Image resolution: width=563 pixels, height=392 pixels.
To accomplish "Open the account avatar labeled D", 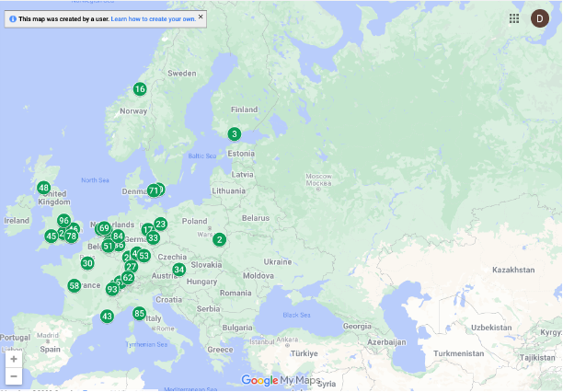I will pyautogui.click(x=539, y=18).
